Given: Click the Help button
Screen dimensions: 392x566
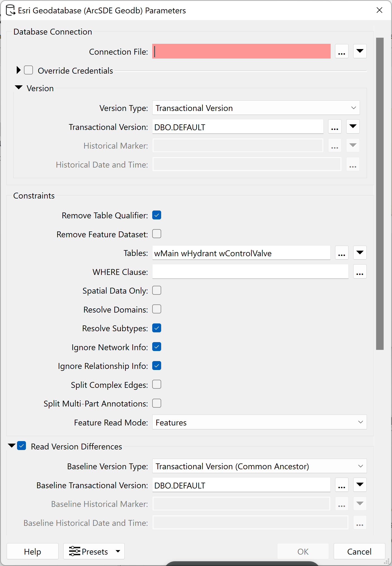Looking at the screenshot, I should pos(33,551).
